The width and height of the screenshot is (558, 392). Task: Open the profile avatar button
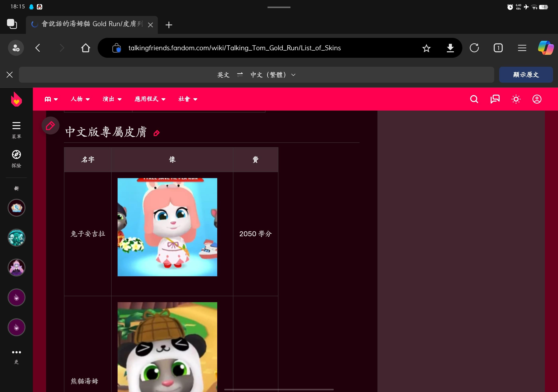(x=16, y=48)
